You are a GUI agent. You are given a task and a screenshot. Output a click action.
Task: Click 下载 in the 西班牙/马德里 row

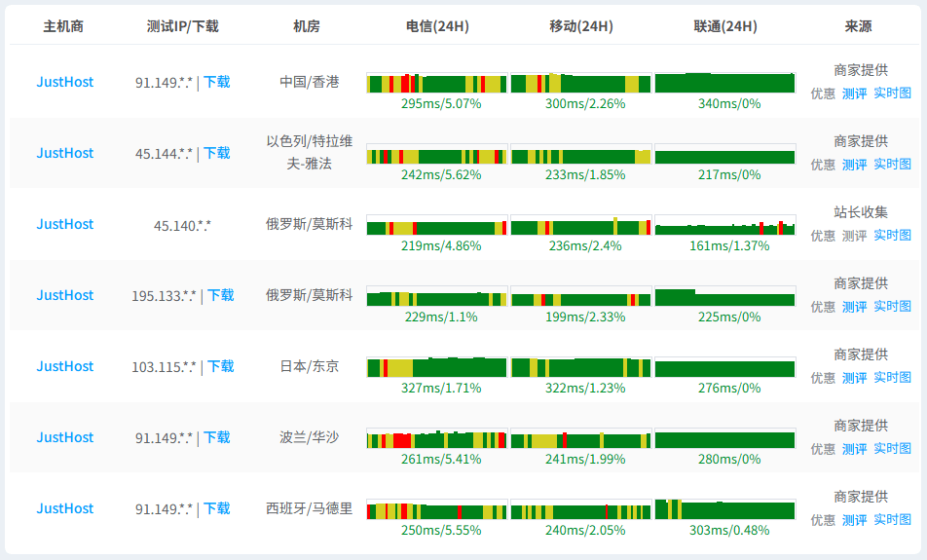tap(217, 508)
